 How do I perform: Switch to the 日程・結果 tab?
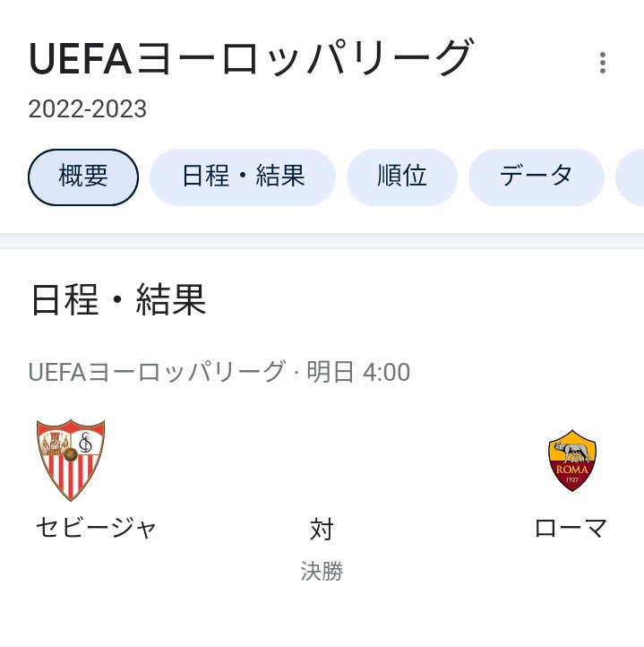coord(243,177)
